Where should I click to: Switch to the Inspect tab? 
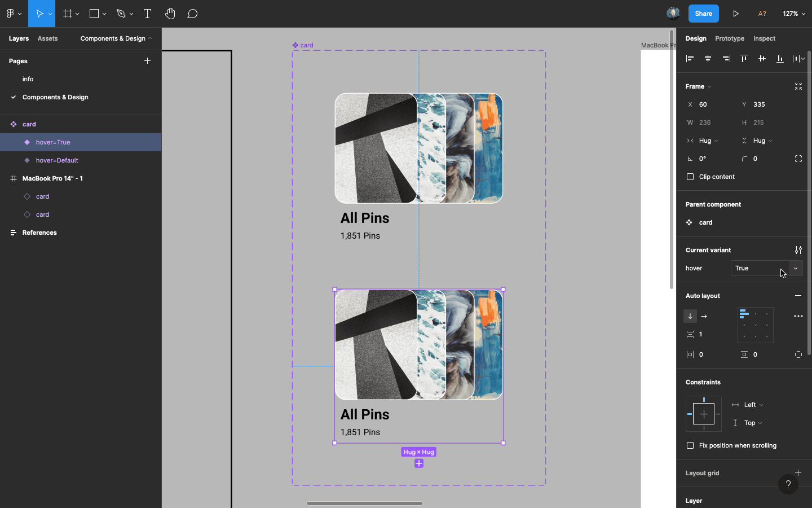[x=764, y=38]
